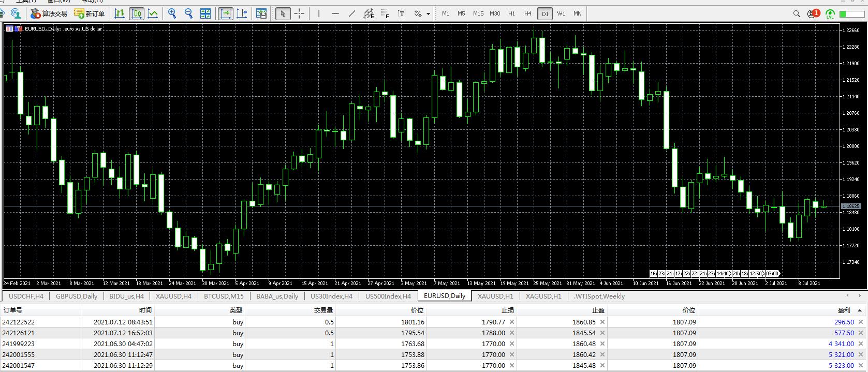Switch timeframe to M15
The width and height of the screenshot is (868, 372).
click(478, 13)
